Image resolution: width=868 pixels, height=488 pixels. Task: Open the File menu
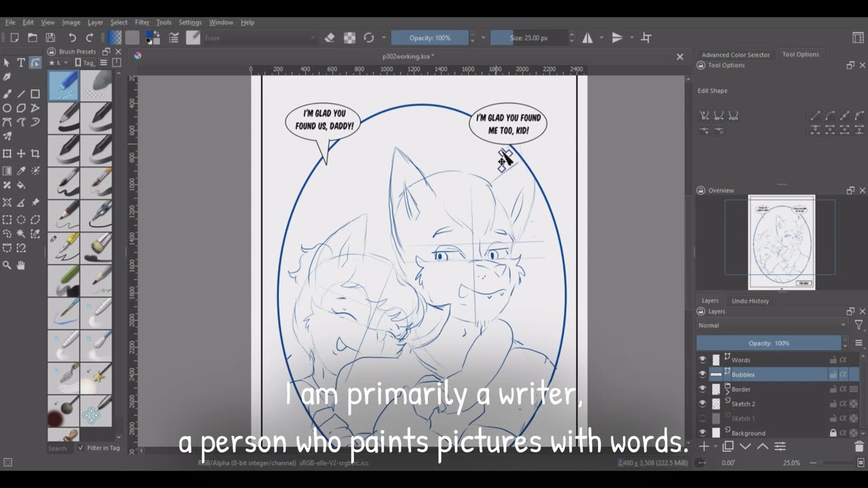(10, 22)
